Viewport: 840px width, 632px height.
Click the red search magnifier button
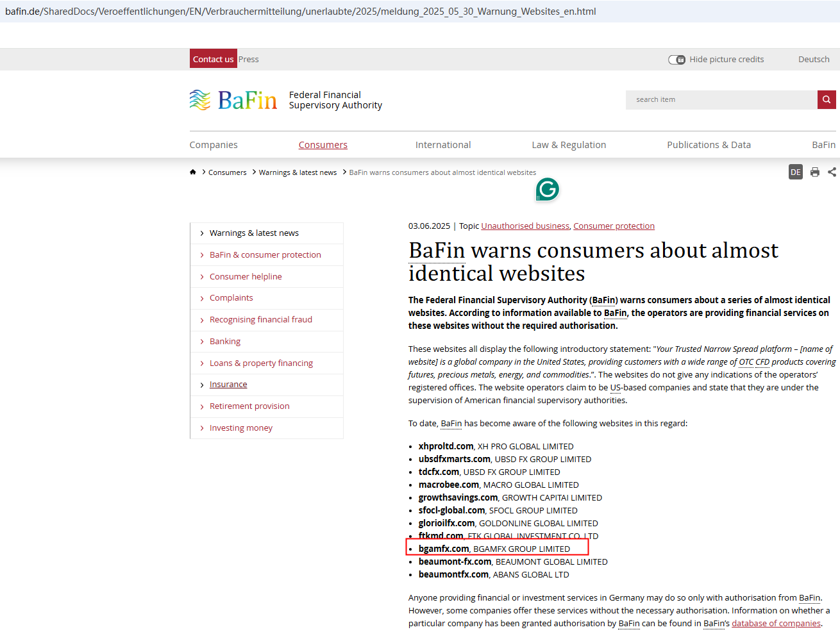pos(827,99)
